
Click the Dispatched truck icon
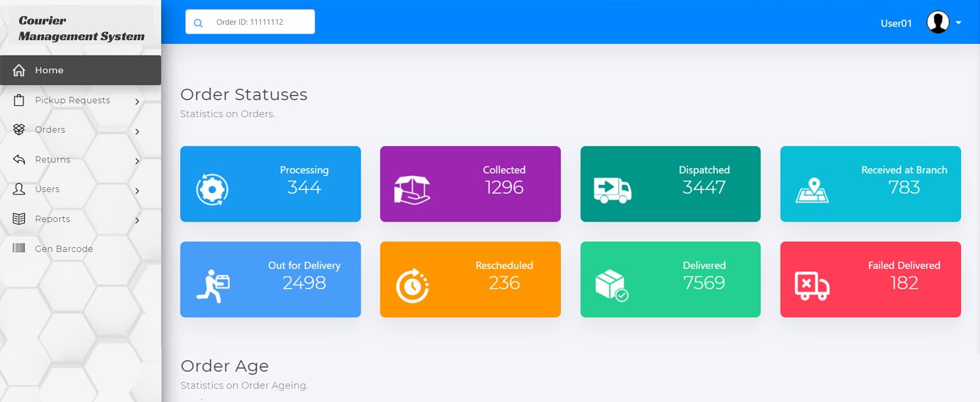[612, 189]
